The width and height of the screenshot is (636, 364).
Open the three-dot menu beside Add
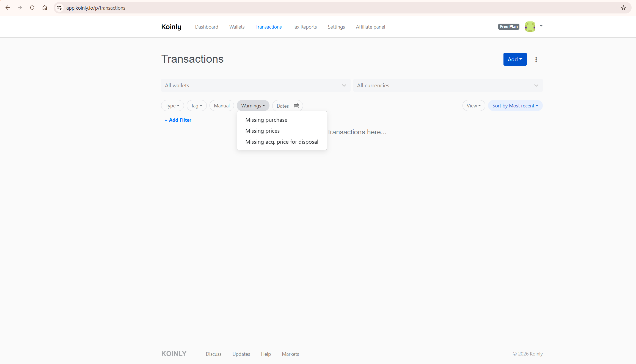(536, 59)
